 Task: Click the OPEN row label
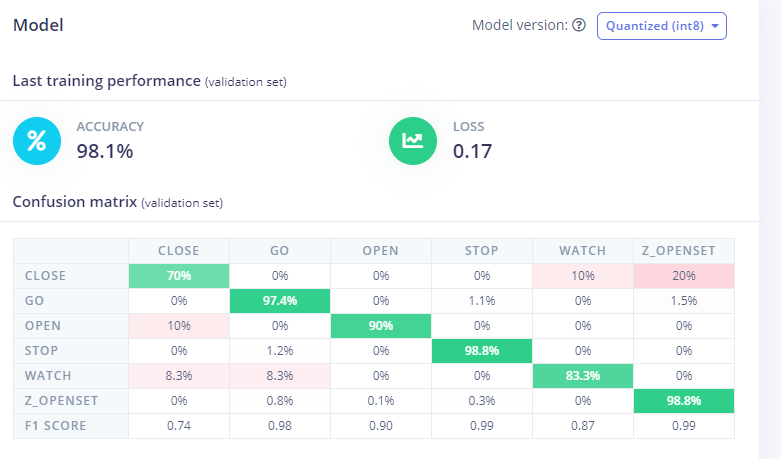click(71, 326)
